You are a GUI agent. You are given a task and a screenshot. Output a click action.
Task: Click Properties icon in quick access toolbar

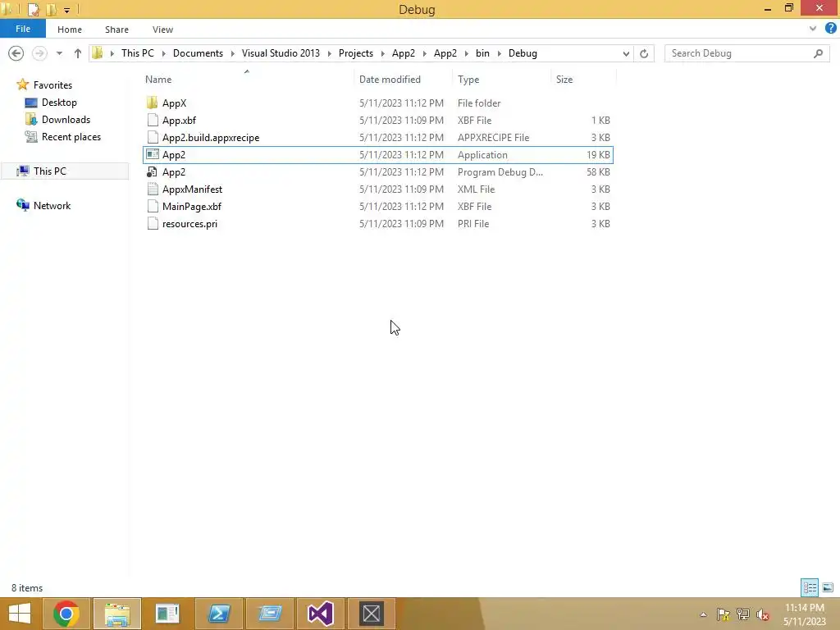click(x=33, y=9)
